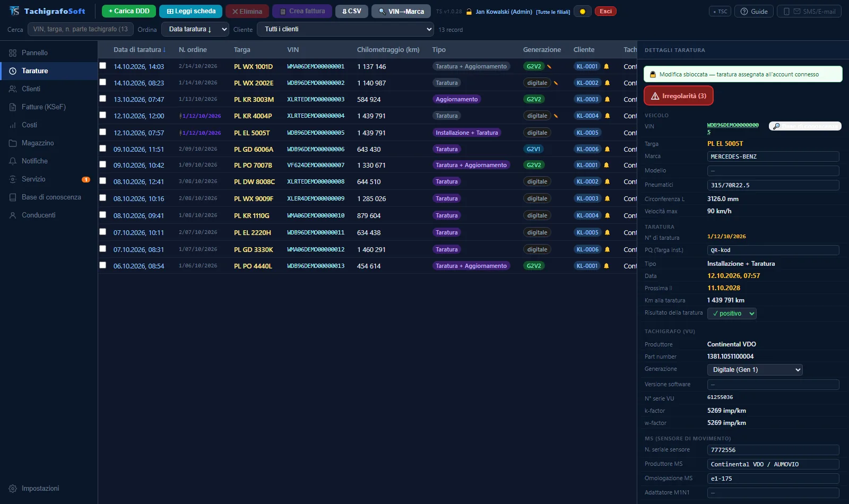This screenshot has width=849, height=504.
Task: Open the Clienti section in sidebar
Action: [x=49, y=89]
